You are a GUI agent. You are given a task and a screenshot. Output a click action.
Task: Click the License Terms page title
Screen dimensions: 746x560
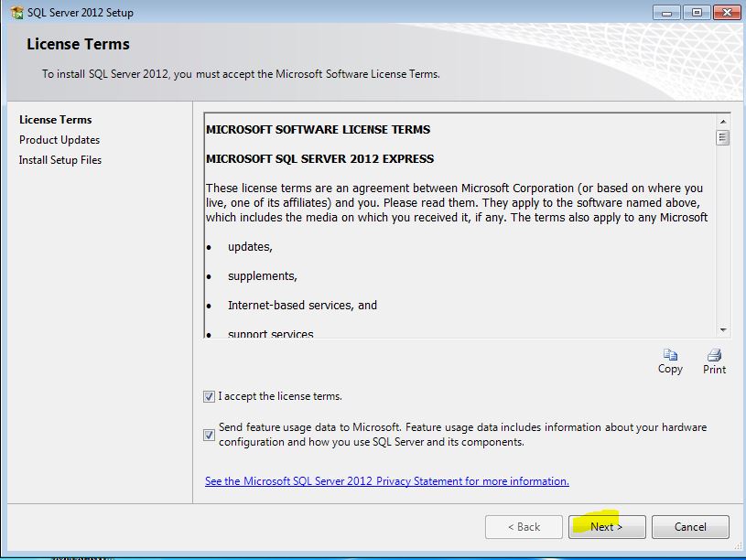click(78, 44)
